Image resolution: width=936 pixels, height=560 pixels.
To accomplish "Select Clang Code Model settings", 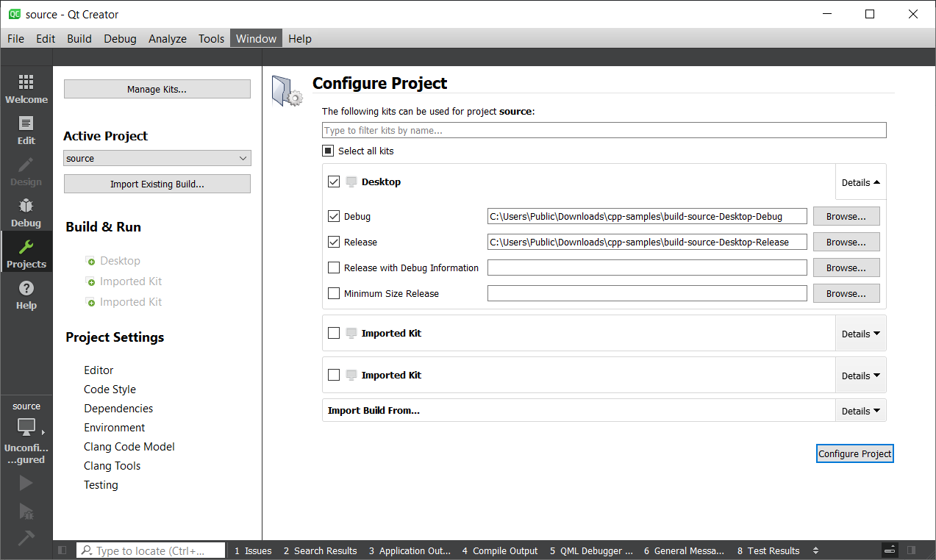I will (129, 447).
